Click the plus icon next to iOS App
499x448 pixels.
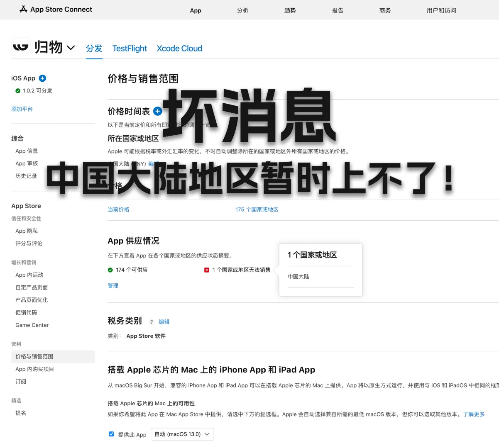pyautogui.click(x=43, y=78)
